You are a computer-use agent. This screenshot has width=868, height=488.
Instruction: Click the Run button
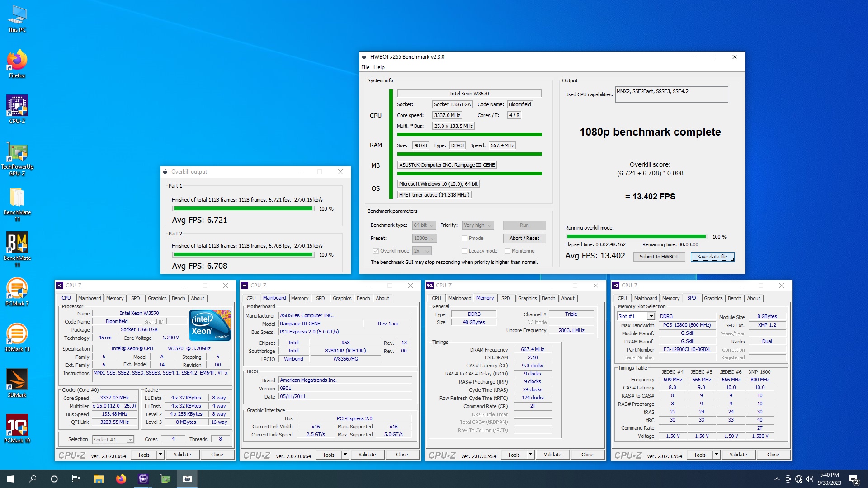coord(524,225)
